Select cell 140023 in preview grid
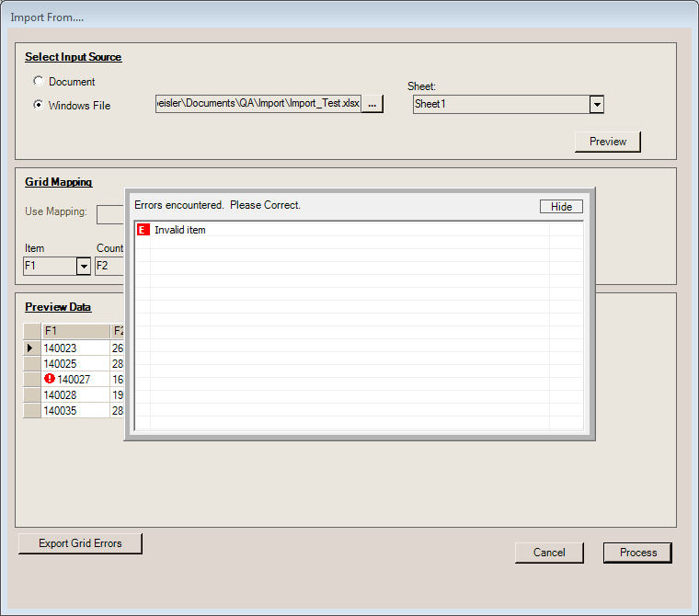 tap(75, 348)
